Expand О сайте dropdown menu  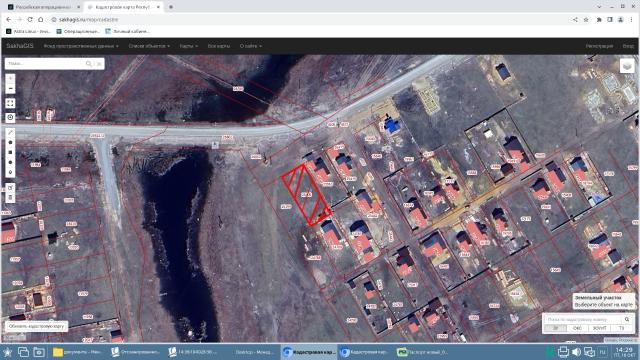click(x=251, y=46)
